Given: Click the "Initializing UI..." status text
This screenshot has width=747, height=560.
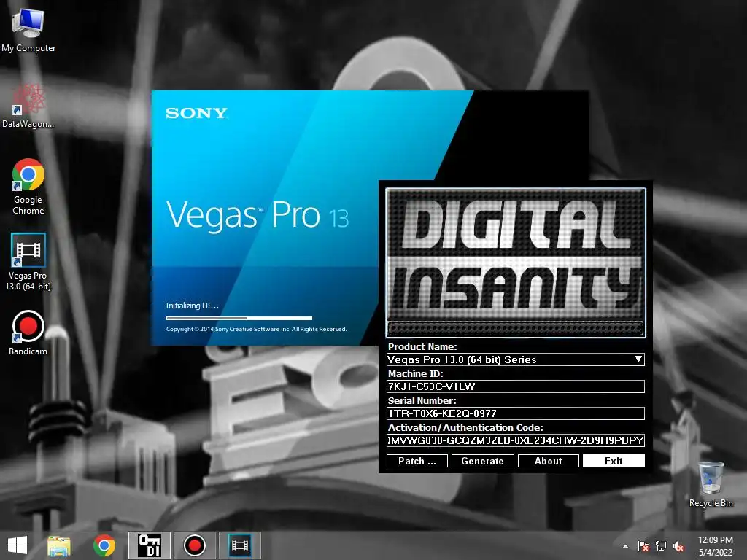Looking at the screenshot, I should tap(193, 306).
